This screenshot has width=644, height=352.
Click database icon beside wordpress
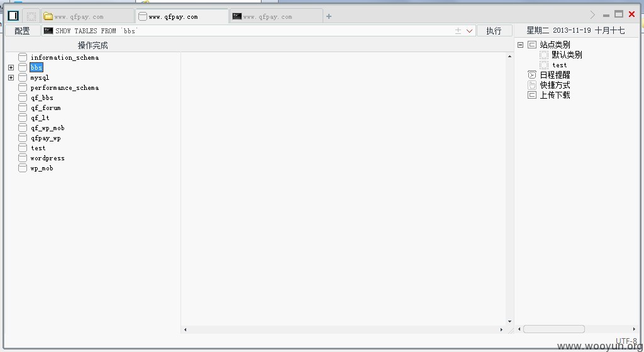[x=23, y=158]
